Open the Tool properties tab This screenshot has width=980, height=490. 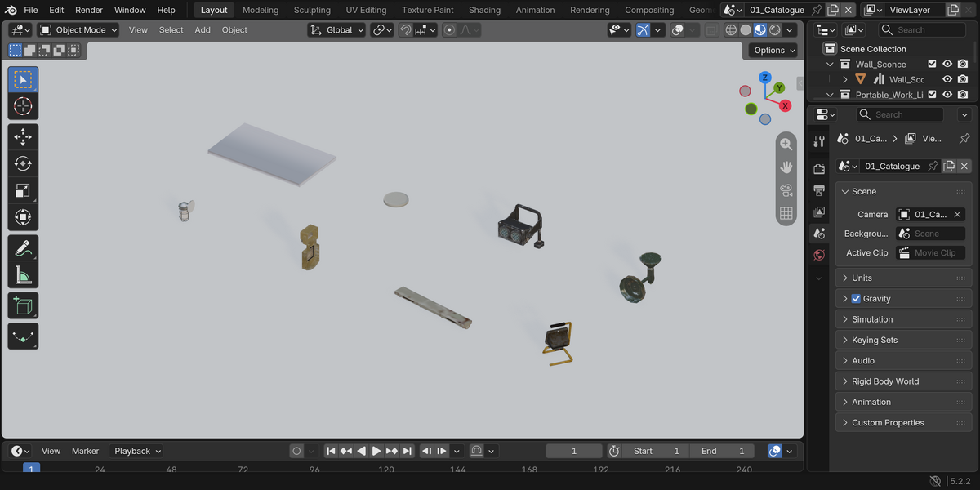coord(819,141)
